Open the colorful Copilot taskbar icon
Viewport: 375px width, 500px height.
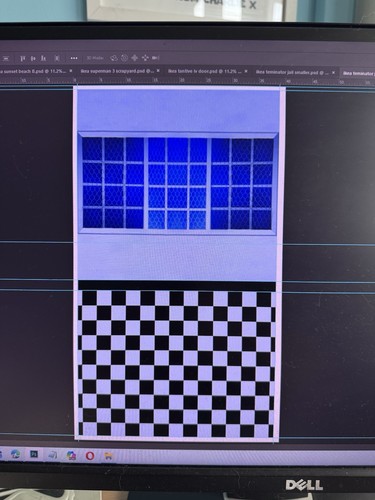[x=71, y=455]
